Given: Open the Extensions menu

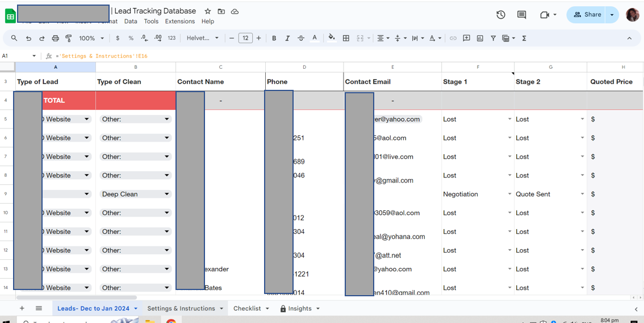Looking at the screenshot, I should pyautogui.click(x=179, y=22).
